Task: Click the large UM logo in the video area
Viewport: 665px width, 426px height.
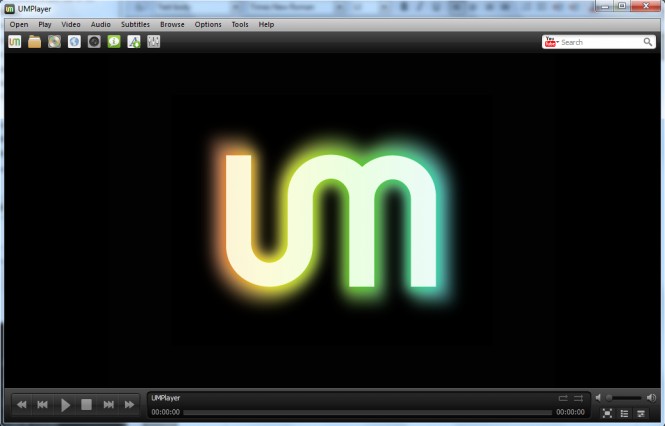Action: [331, 221]
